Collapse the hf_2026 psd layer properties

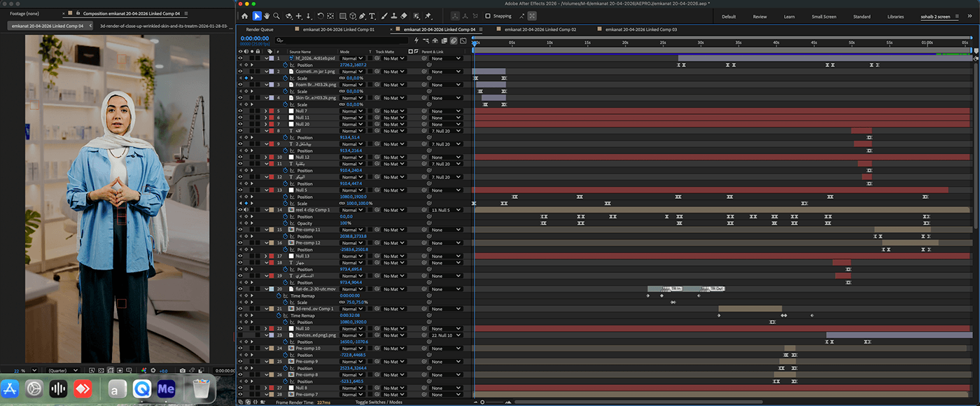[x=265, y=59]
